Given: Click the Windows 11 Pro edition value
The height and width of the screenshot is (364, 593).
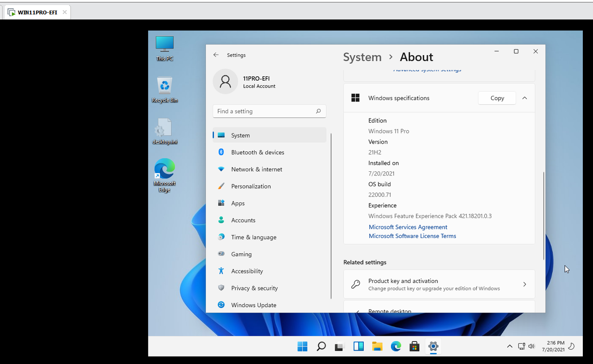Looking at the screenshot, I should pyautogui.click(x=389, y=131).
